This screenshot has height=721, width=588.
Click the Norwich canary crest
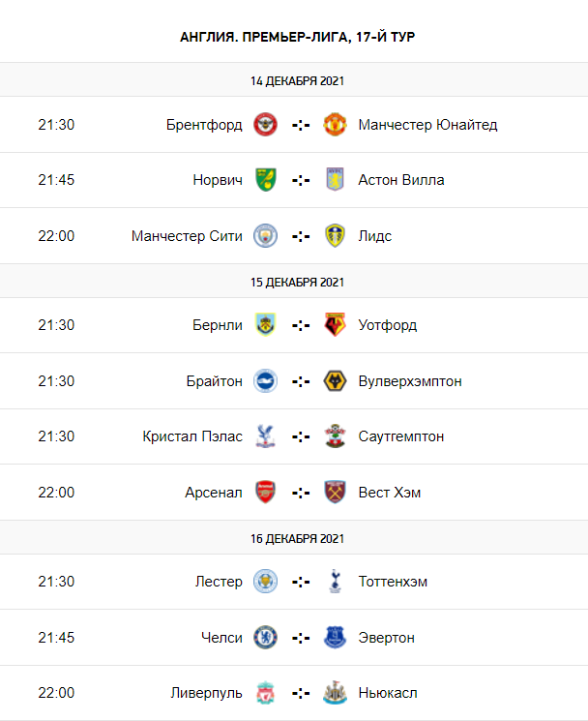tap(265, 180)
